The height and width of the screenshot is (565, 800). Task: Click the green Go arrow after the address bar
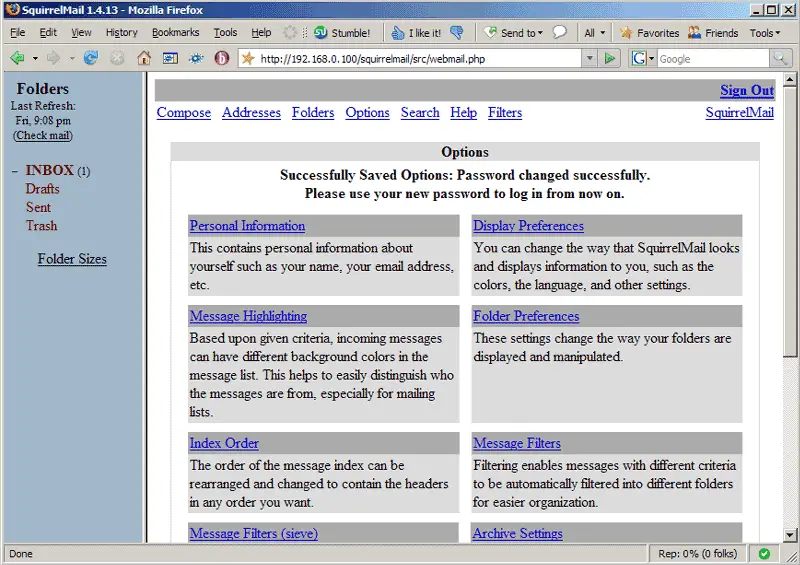pos(609,59)
